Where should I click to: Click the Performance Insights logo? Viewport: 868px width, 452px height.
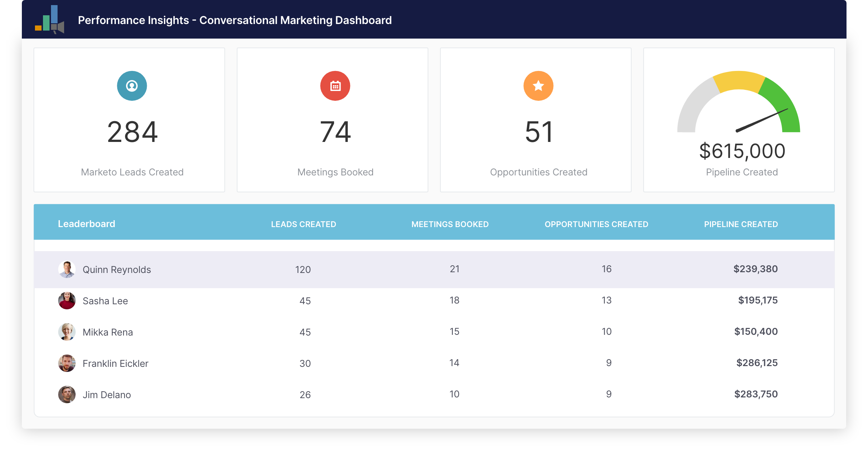click(x=50, y=20)
